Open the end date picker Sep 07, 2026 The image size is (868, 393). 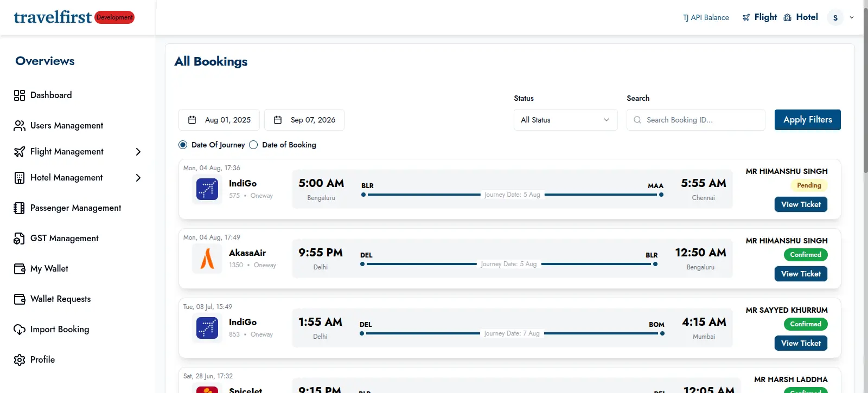[304, 120]
